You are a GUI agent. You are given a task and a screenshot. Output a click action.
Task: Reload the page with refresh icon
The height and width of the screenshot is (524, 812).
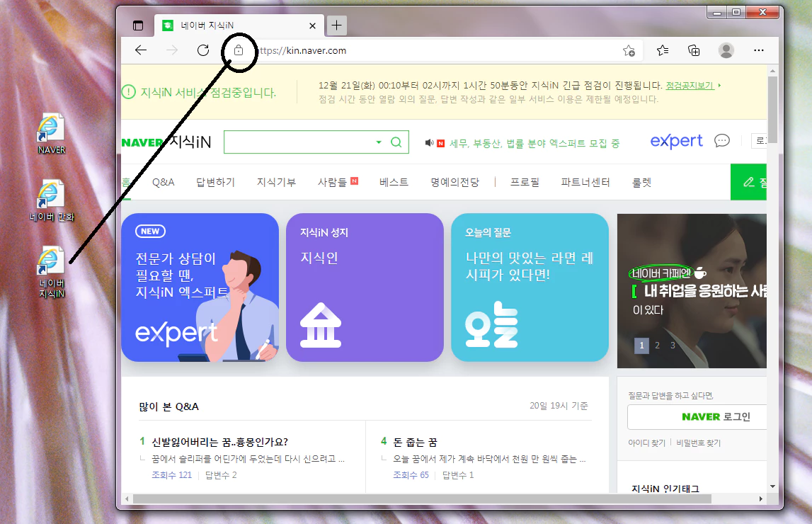coord(203,50)
